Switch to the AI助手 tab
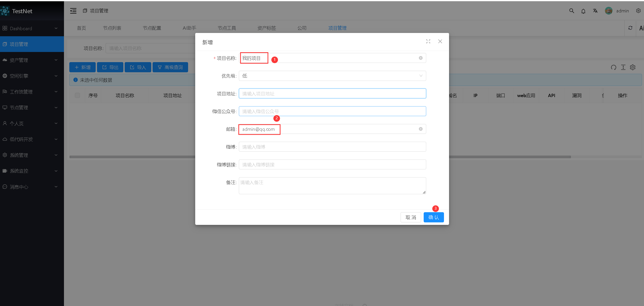The width and height of the screenshot is (644, 306). [189, 28]
